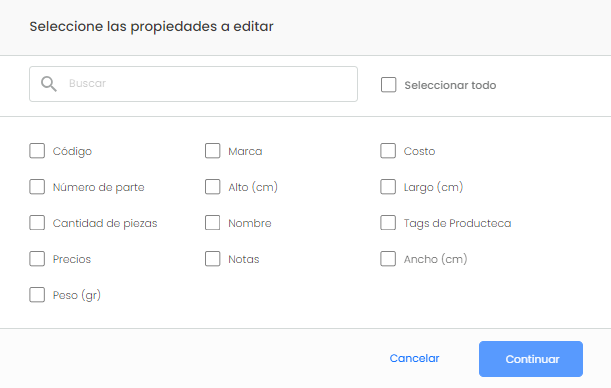Enable the Código property checkbox
This screenshot has height=388, width=611.
coord(37,151)
